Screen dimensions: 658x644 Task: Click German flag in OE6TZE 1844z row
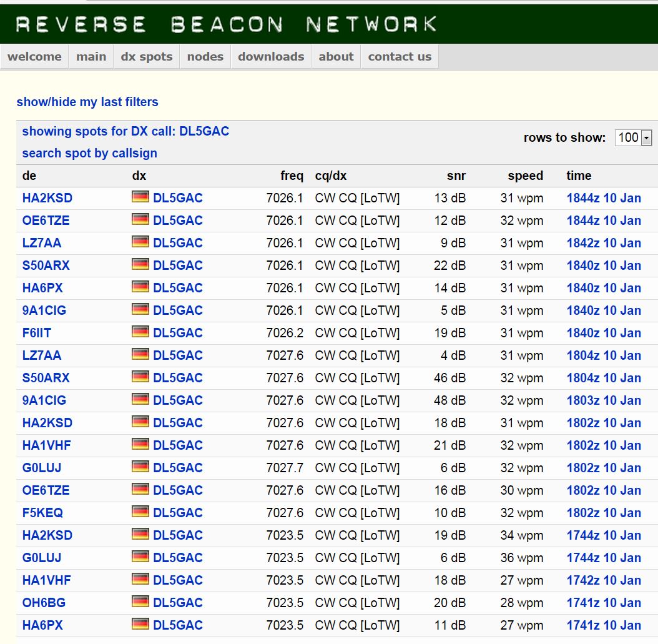tap(140, 219)
